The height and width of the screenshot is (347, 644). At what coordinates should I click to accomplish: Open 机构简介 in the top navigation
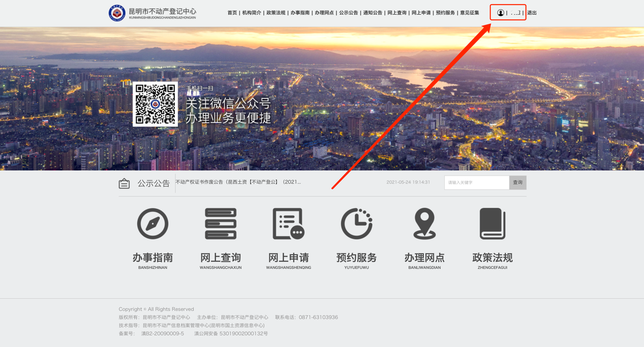252,13
